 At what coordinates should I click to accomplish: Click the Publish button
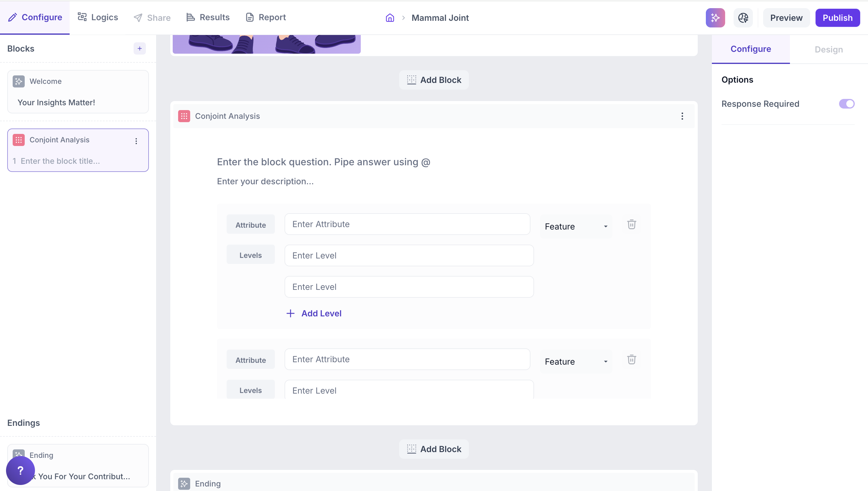pos(837,18)
